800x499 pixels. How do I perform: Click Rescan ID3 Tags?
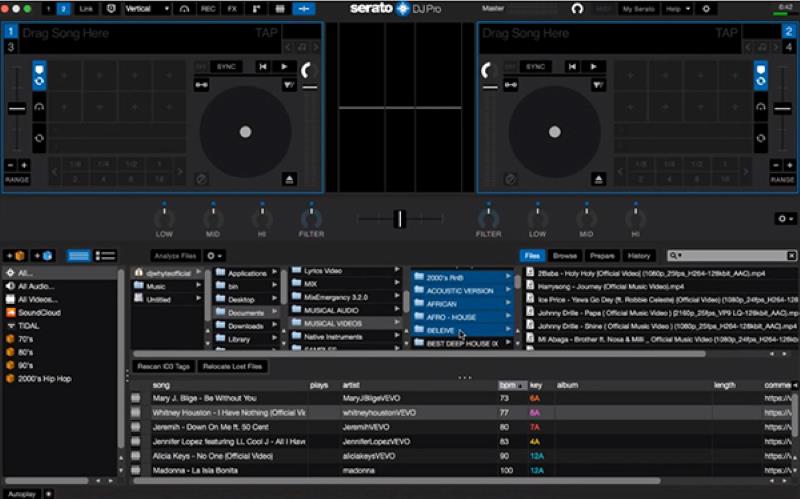(163, 366)
